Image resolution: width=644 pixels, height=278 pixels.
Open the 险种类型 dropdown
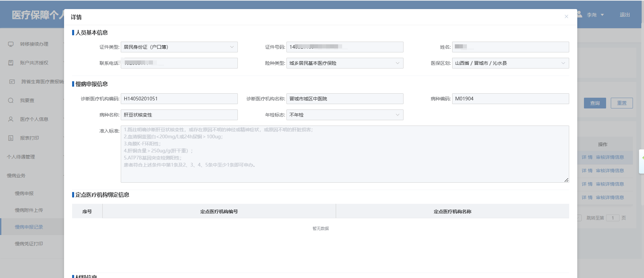[x=345, y=63]
